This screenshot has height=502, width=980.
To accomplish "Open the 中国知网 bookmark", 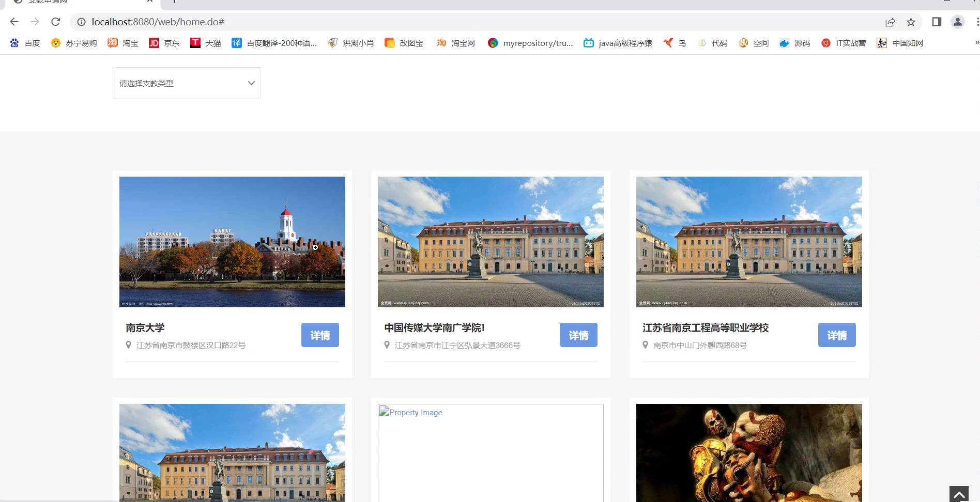I will click(900, 43).
